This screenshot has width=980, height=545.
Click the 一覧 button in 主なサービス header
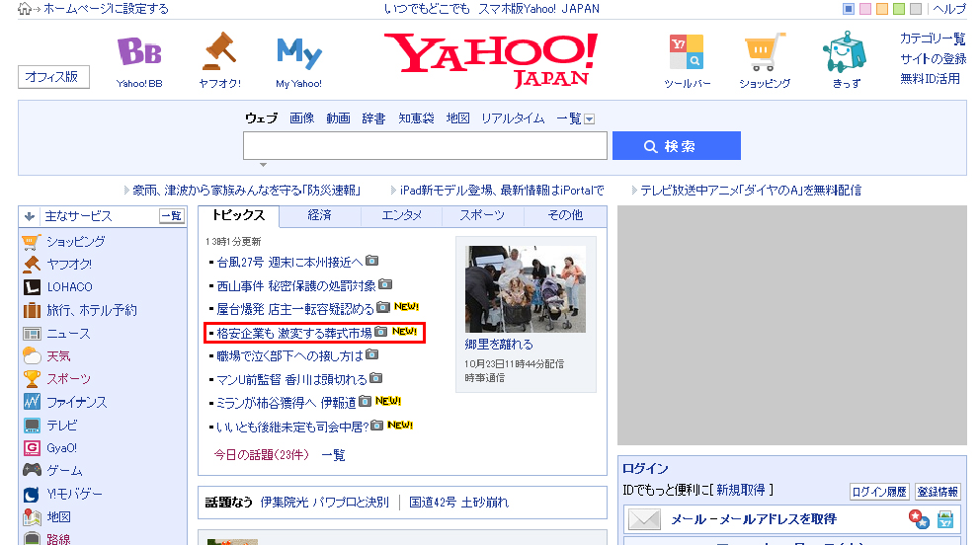tap(171, 216)
